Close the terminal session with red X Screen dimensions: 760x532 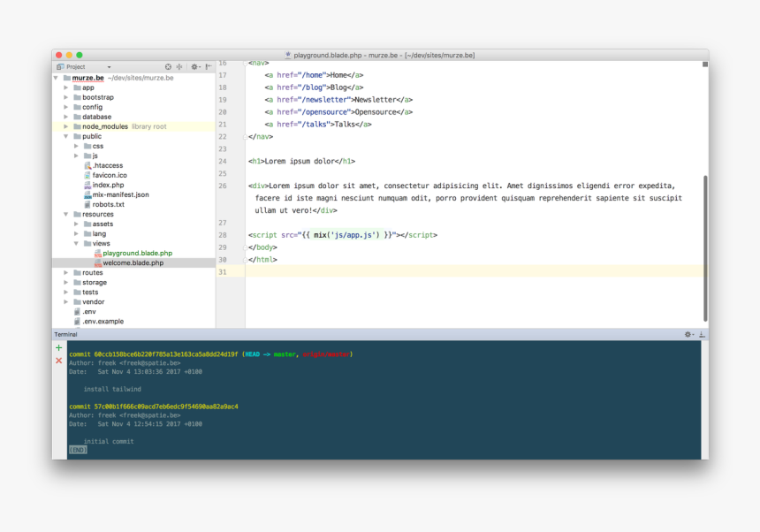[58, 361]
